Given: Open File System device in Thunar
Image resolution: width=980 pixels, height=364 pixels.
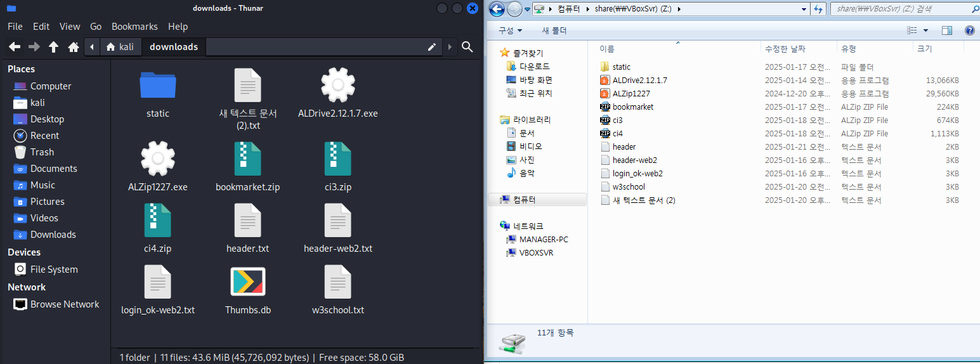Looking at the screenshot, I should pyautogui.click(x=54, y=270).
